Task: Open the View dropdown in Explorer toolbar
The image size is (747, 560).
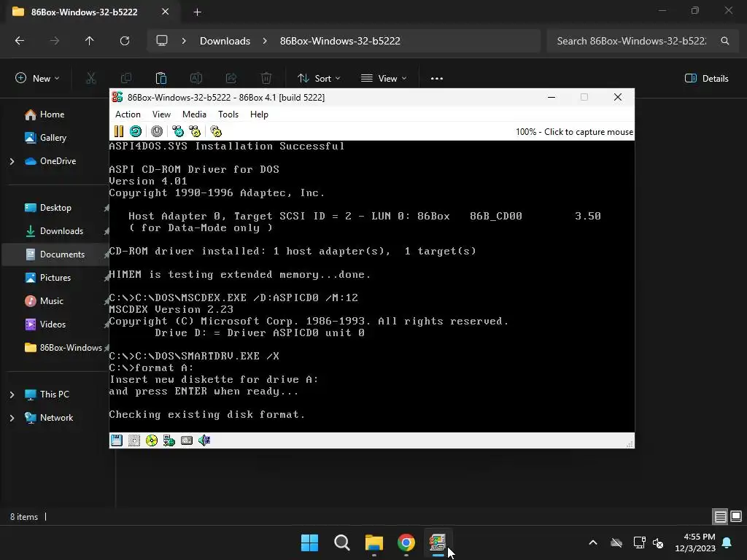Action: tap(384, 79)
